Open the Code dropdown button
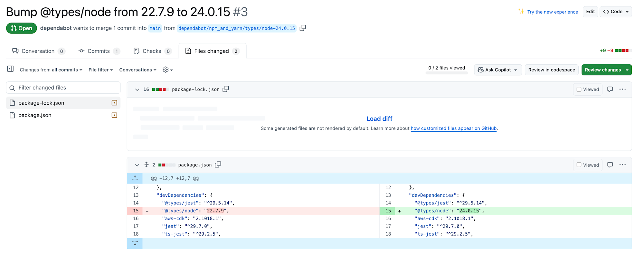Image resolution: width=644 pixels, height=253 pixels. [x=616, y=12]
